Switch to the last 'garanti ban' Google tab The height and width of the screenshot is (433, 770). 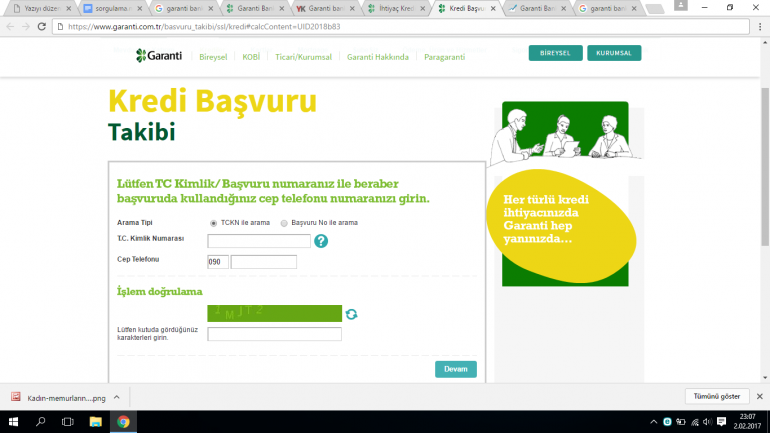click(605, 8)
